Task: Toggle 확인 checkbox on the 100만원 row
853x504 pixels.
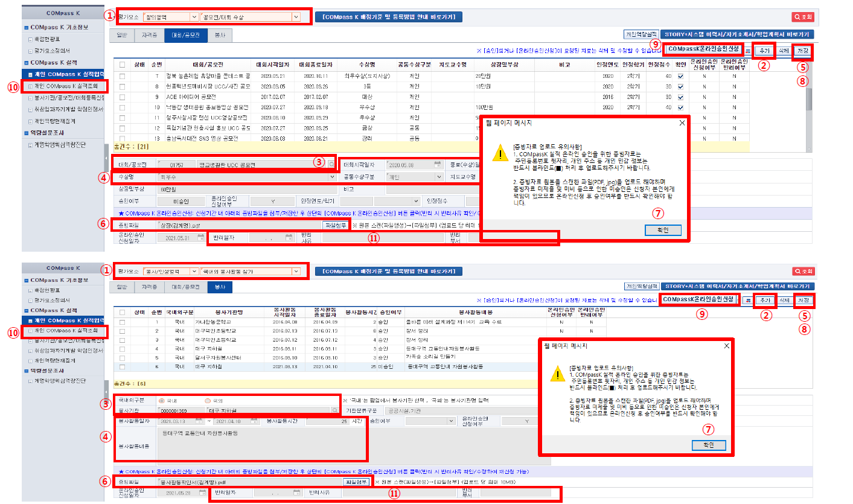Action: pos(680,107)
